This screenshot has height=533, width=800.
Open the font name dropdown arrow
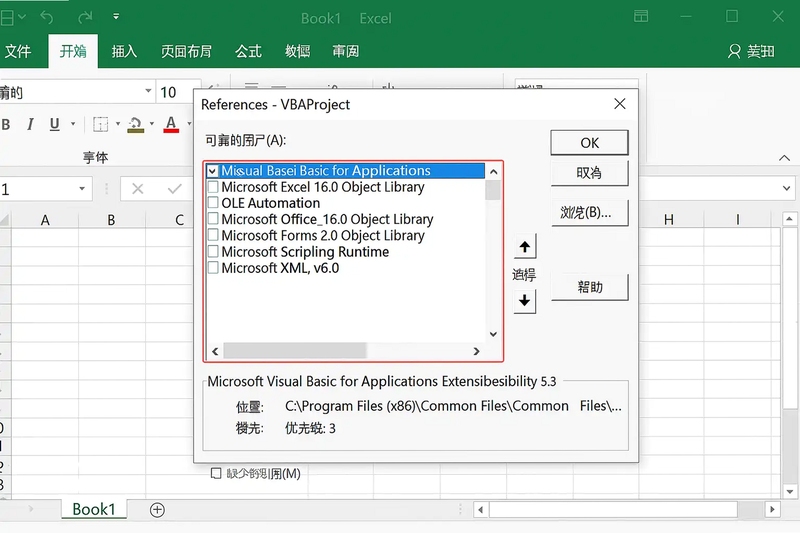pyautogui.click(x=148, y=91)
